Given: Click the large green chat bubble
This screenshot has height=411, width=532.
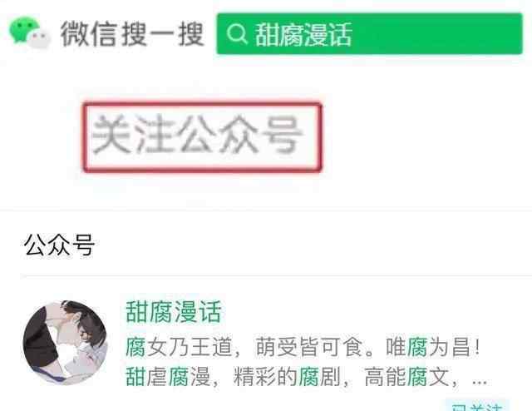Looking at the screenshot, I should (24, 30).
